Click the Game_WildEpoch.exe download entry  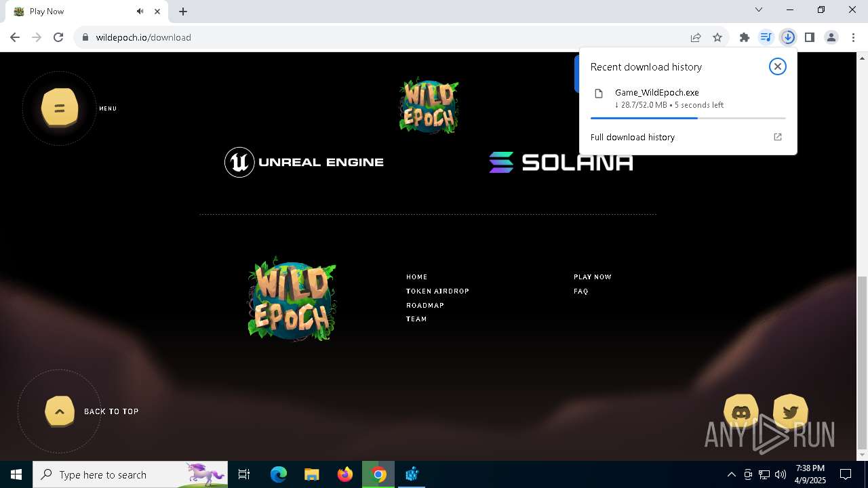point(688,98)
